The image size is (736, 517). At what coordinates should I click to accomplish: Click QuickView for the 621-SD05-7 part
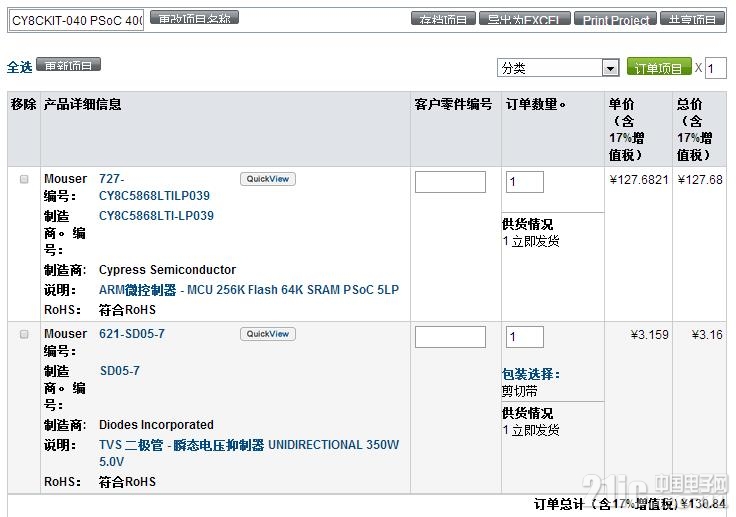[x=268, y=334]
